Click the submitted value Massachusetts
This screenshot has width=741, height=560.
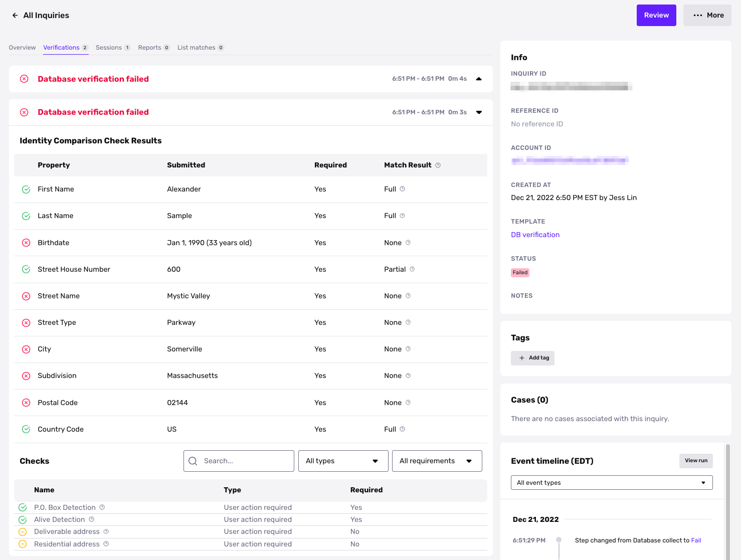[193, 376]
